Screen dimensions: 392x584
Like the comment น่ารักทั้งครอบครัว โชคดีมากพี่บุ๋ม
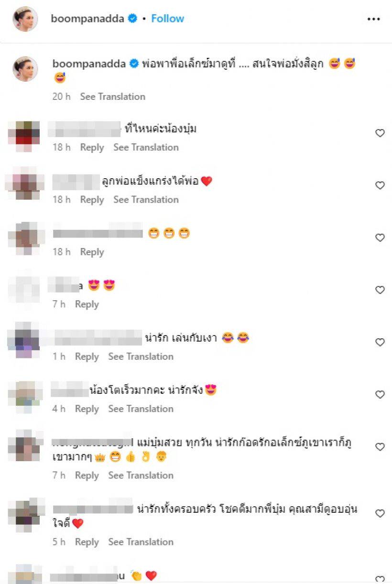380,514
